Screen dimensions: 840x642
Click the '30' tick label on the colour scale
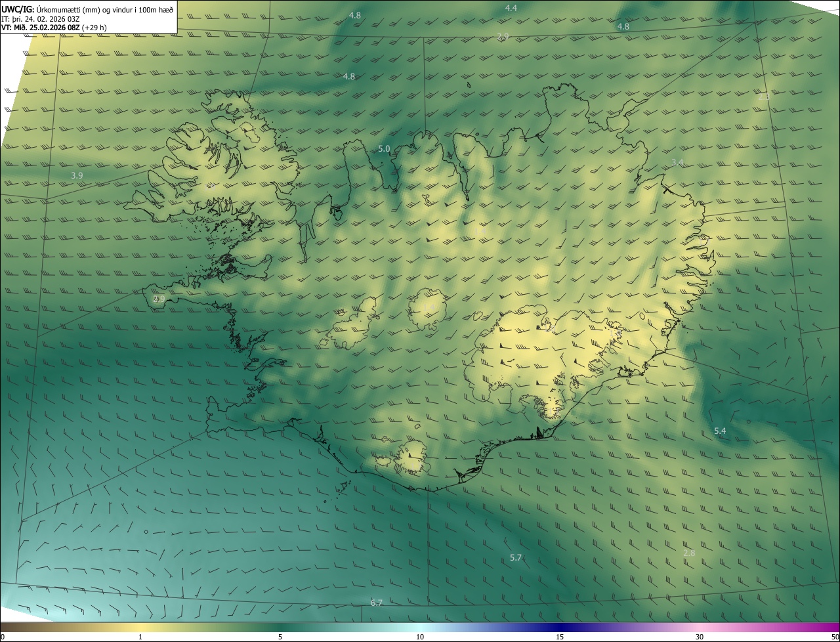coord(700,637)
